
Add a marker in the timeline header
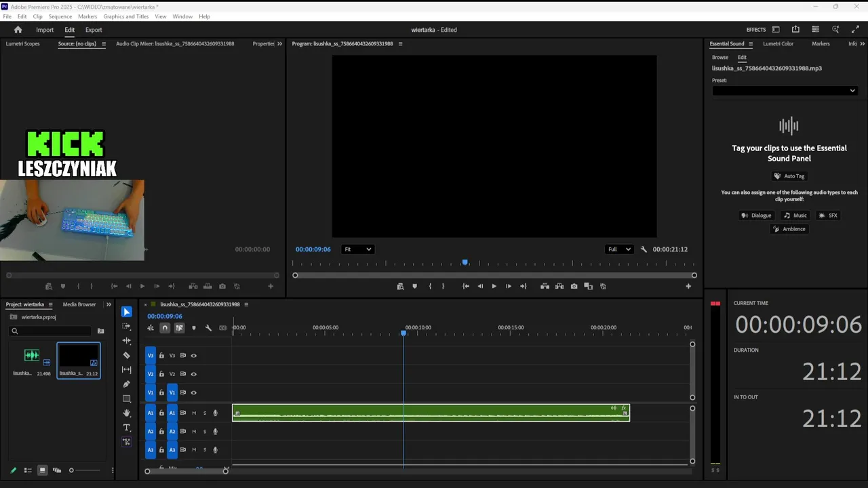point(194,328)
